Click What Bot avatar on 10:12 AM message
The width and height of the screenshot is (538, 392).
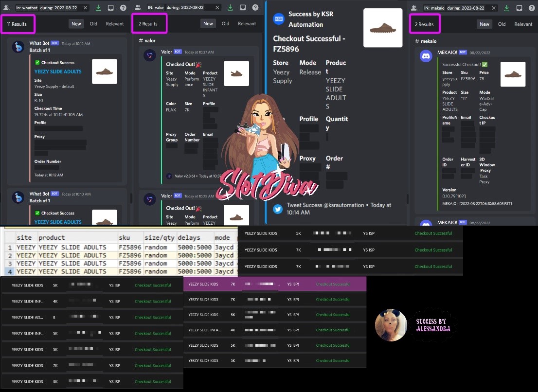18,47
